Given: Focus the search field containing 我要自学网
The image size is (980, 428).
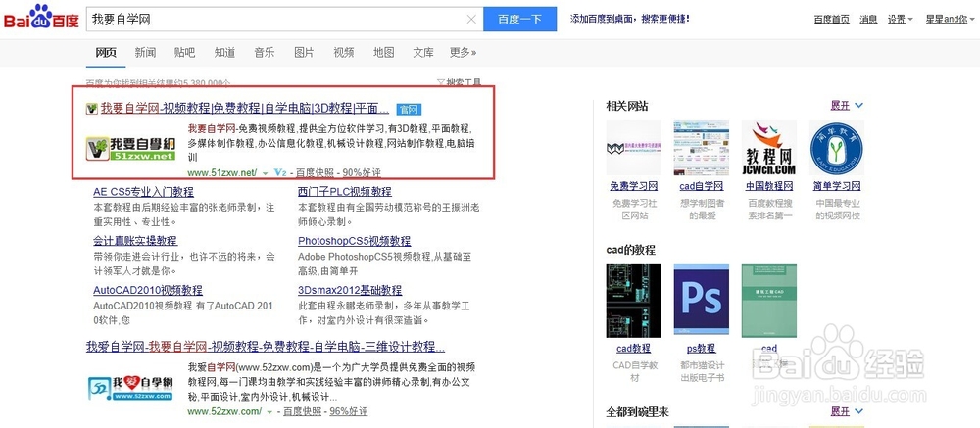Looking at the screenshot, I should [x=284, y=20].
